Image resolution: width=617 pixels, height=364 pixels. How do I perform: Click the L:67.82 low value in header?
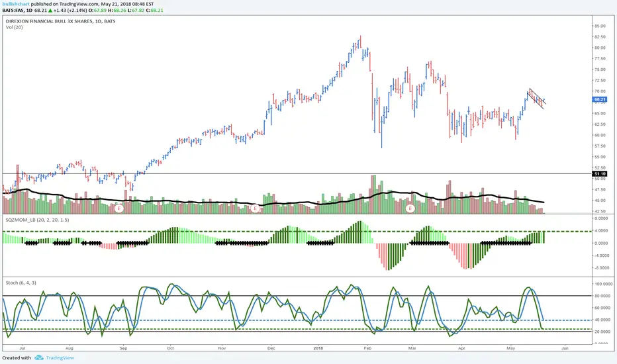[x=136, y=10]
